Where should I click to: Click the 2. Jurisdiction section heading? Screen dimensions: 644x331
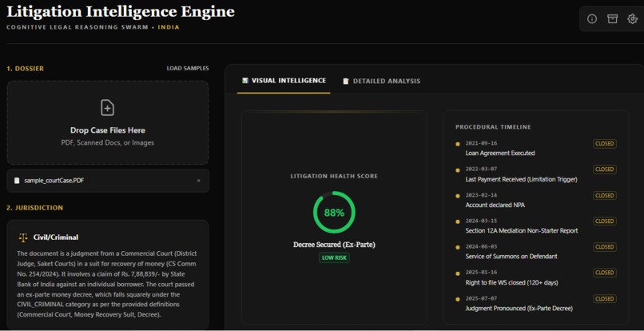(35, 208)
